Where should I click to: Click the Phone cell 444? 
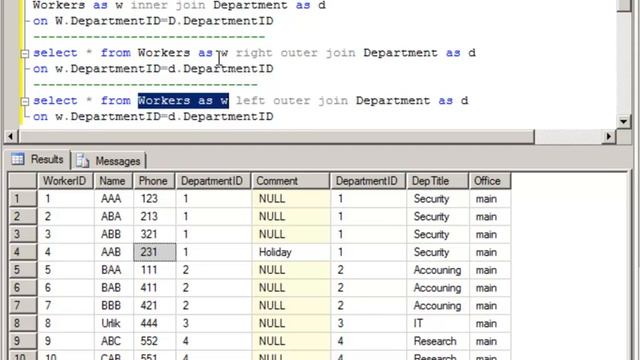[155, 323]
